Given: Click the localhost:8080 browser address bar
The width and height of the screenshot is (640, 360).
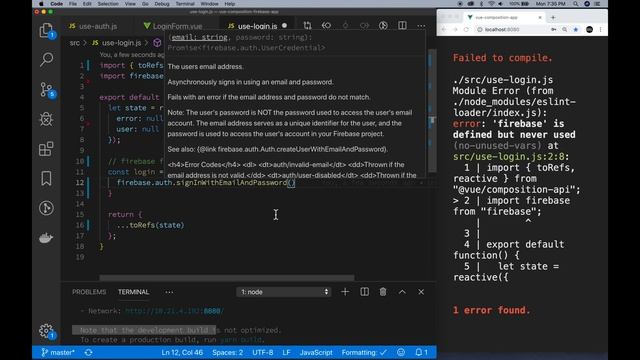Looking at the screenshot, I should tap(512, 29).
